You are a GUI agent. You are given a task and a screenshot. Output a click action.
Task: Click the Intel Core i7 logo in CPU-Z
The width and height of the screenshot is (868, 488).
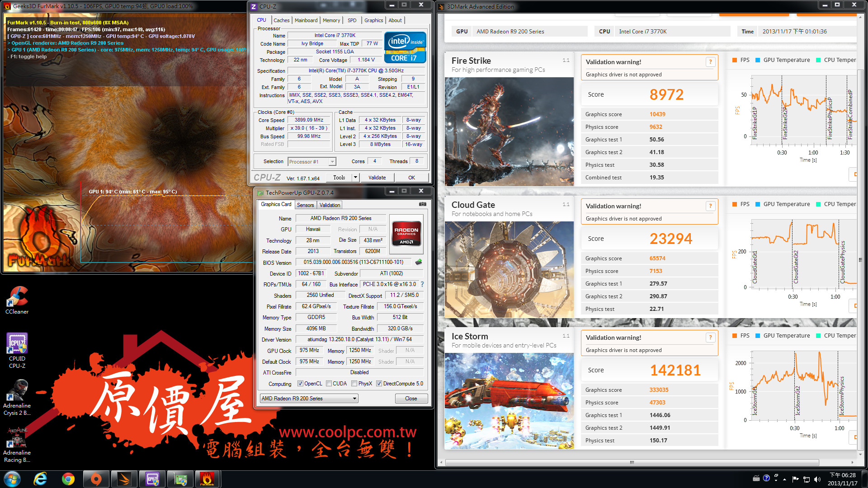coord(405,47)
